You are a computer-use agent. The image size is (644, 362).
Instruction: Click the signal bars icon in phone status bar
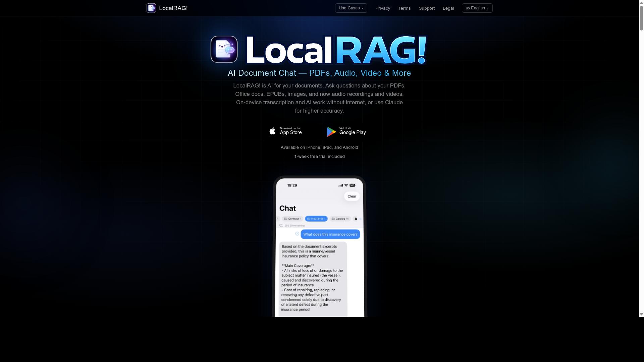pyautogui.click(x=341, y=185)
